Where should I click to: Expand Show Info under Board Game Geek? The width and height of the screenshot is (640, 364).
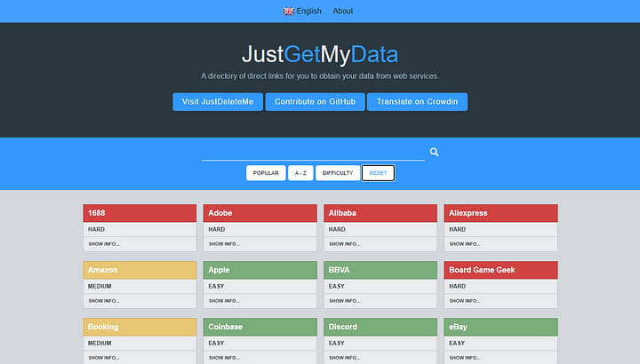465,301
